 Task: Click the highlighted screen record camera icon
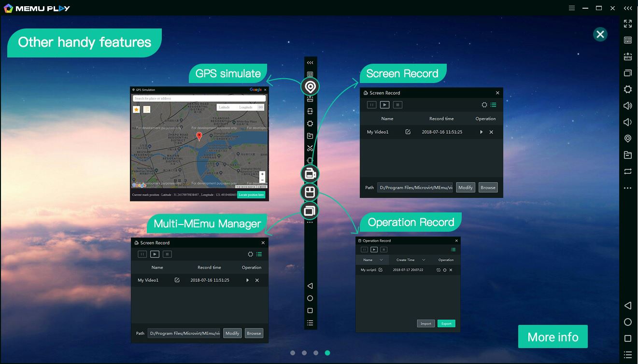pyautogui.click(x=310, y=174)
